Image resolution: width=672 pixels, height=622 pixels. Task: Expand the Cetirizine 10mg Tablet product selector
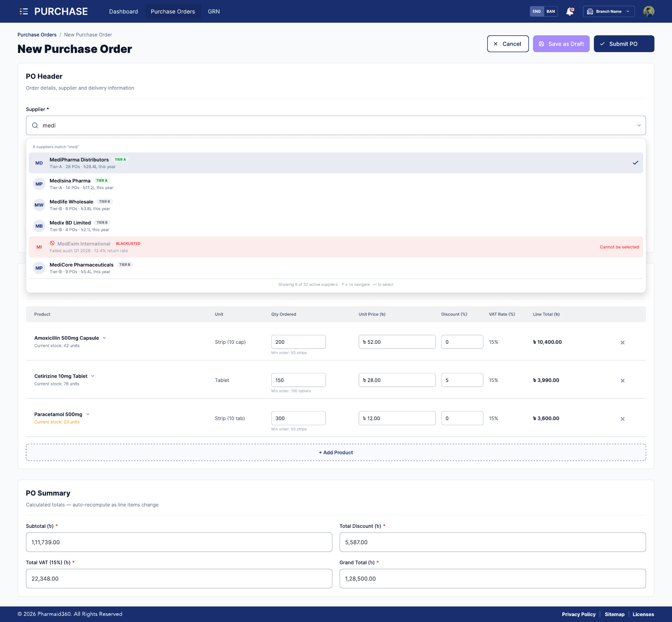[93, 376]
